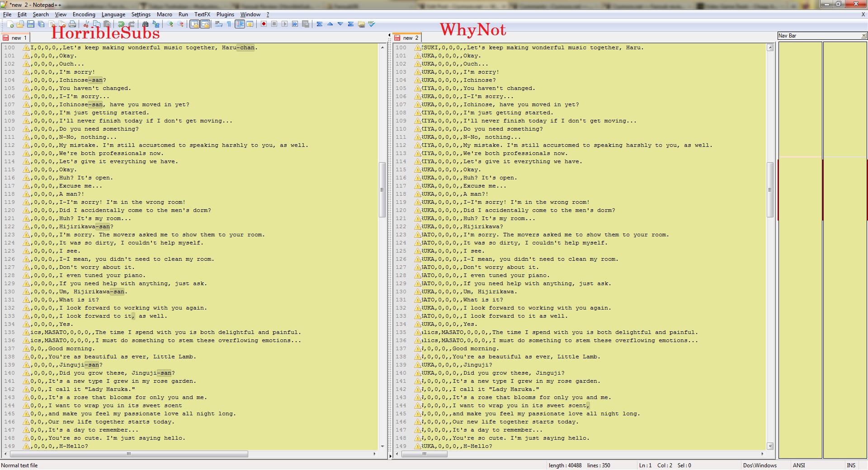868x470 pixels.
Task: Open the Window menu
Action: point(250,14)
